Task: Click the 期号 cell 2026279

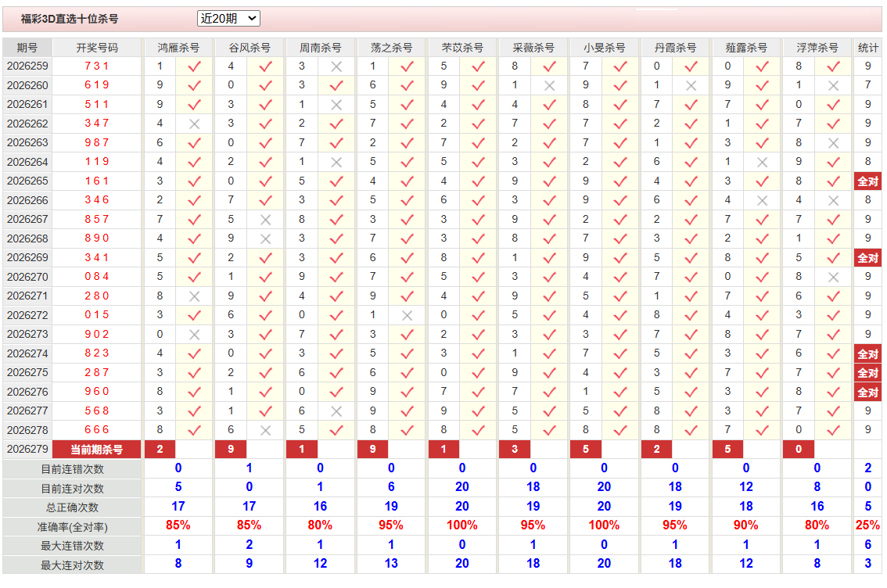Action: click(x=27, y=449)
